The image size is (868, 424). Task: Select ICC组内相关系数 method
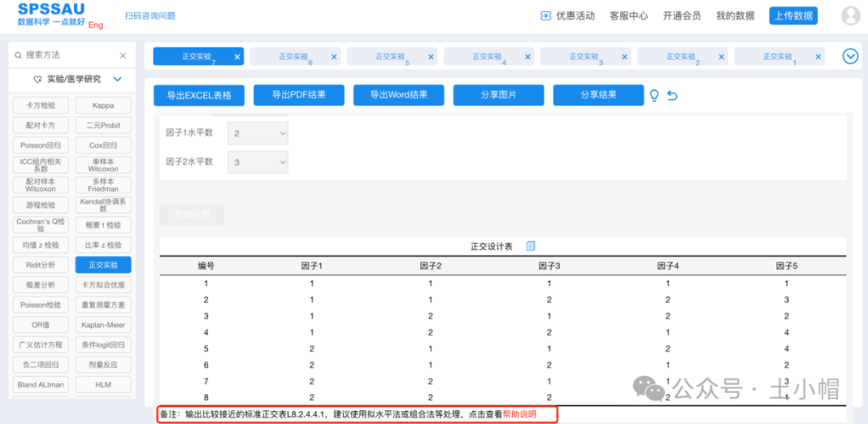[41, 165]
